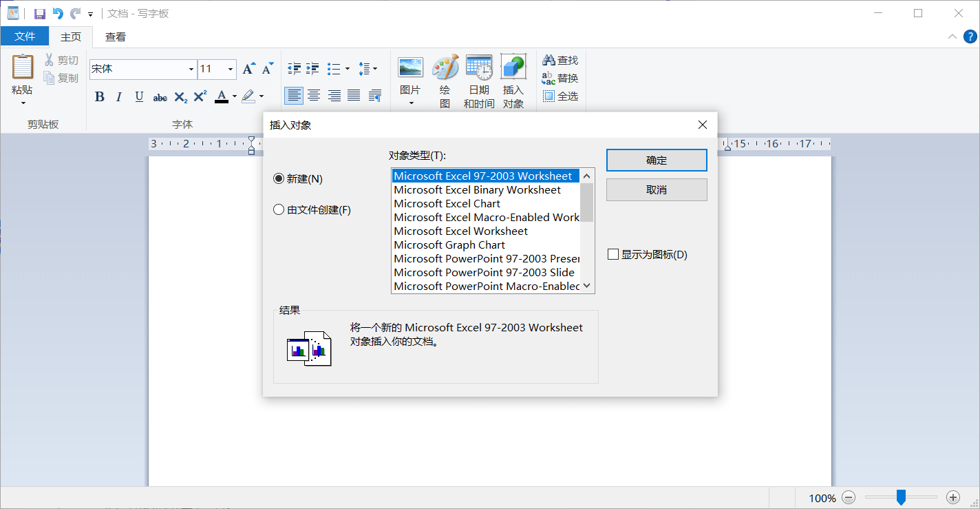
Task: Click the object list scroll up arrow
Action: (x=587, y=176)
